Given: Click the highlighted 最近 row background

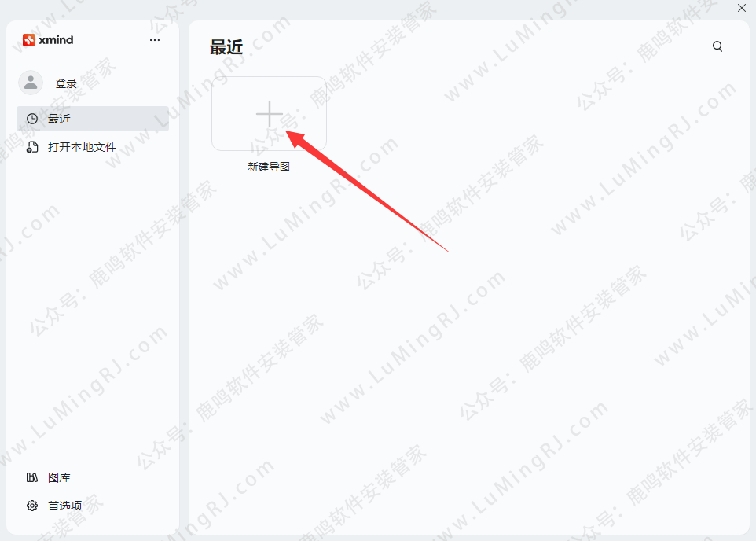Looking at the screenshot, I should [93, 119].
